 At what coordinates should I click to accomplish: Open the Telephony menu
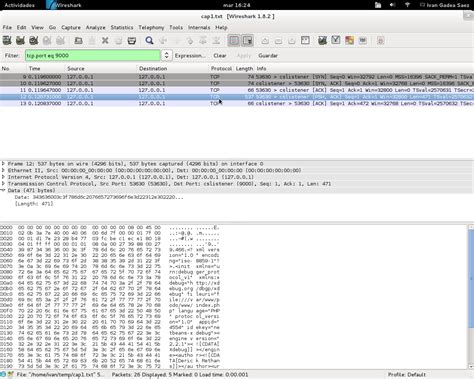[x=151, y=27]
